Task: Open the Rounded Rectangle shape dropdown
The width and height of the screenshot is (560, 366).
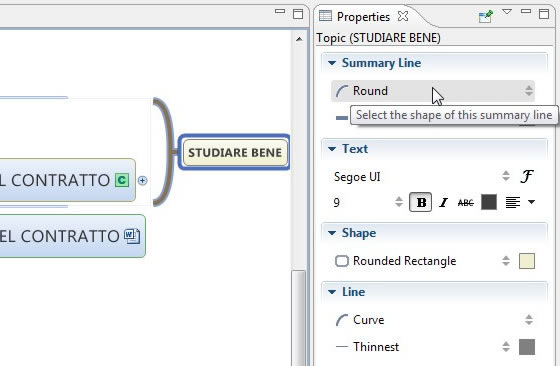Action: tap(422, 261)
